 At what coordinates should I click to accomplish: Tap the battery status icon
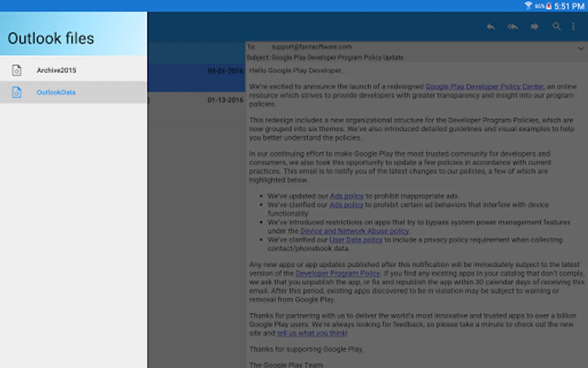pyautogui.click(x=548, y=6)
